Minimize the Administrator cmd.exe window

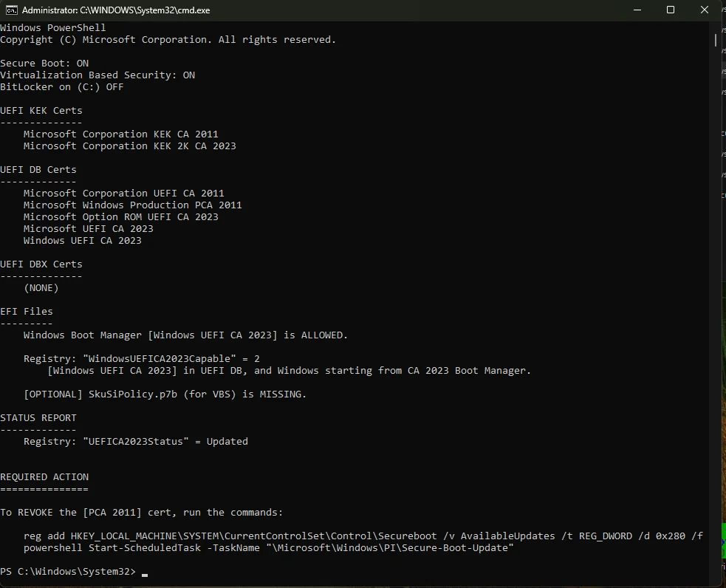637,10
